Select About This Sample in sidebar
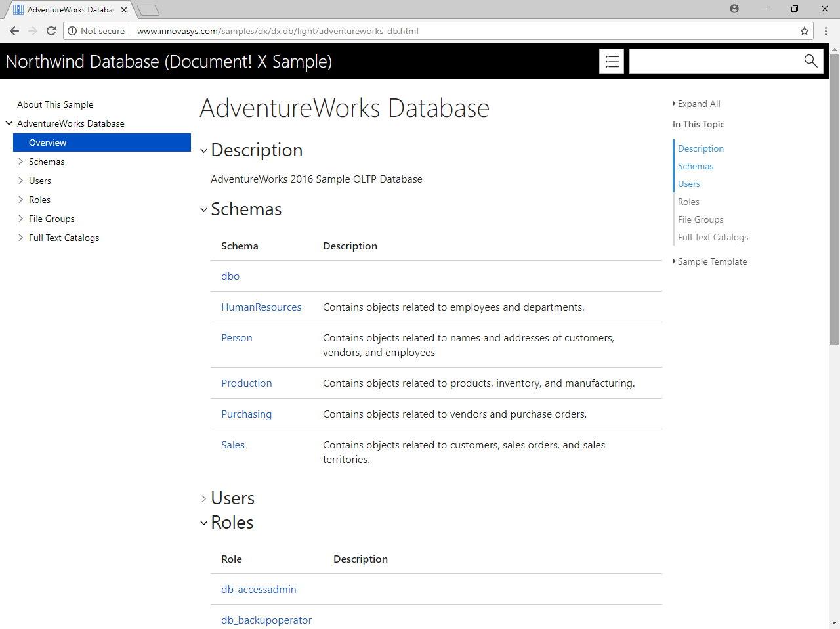Viewport: 840px width, 629px height. [55, 104]
